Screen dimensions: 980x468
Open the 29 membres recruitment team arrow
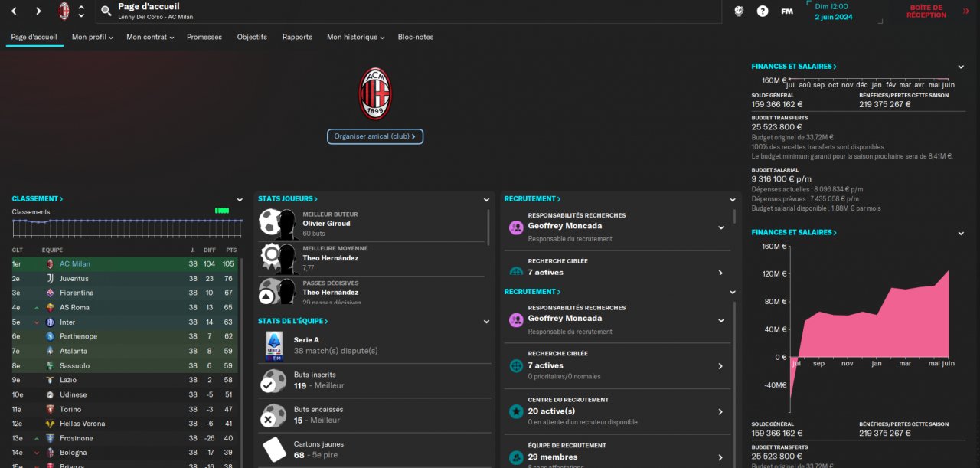(x=720, y=457)
